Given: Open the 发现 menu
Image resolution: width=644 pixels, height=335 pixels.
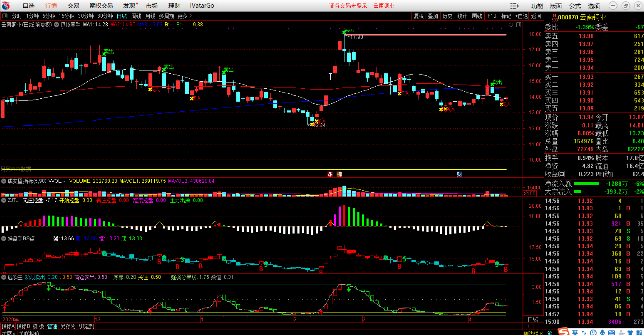Looking at the screenshot, I should point(129,6).
